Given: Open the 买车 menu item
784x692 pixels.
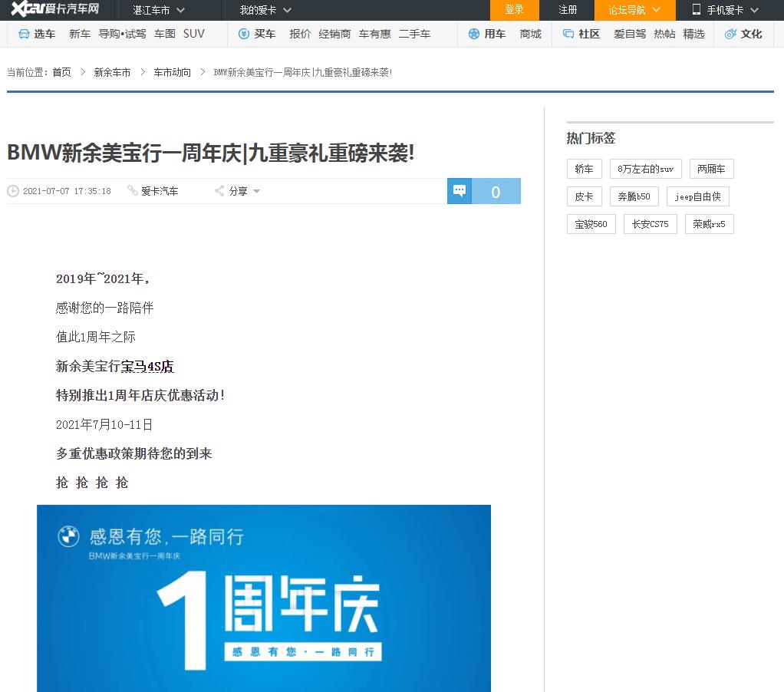Looking at the screenshot, I should pos(265,34).
